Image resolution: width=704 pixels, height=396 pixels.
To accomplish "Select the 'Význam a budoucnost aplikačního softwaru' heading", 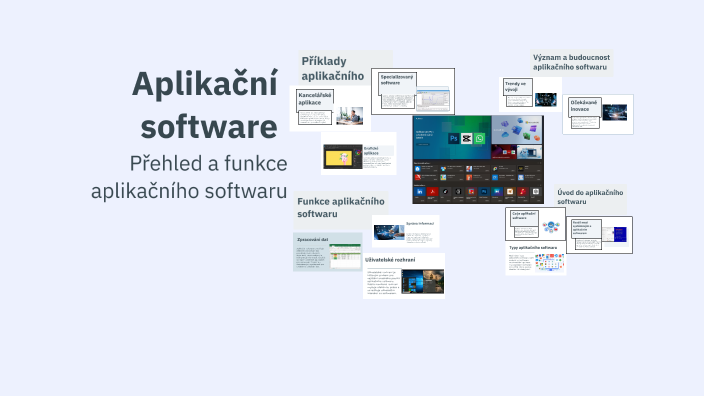I will tap(571, 62).
